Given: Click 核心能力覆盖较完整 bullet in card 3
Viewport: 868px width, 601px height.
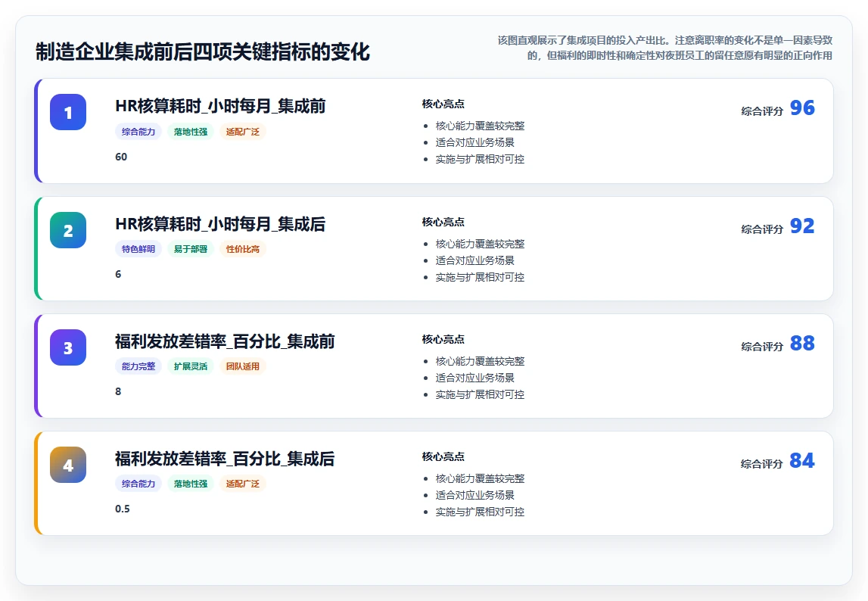Looking at the screenshot, I should click(x=480, y=362).
